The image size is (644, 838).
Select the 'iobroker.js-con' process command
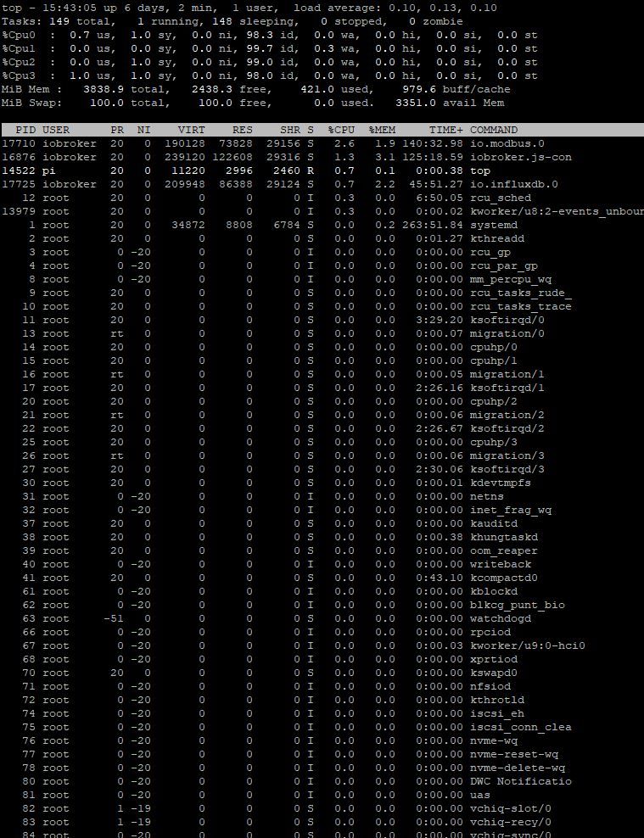click(520, 157)
